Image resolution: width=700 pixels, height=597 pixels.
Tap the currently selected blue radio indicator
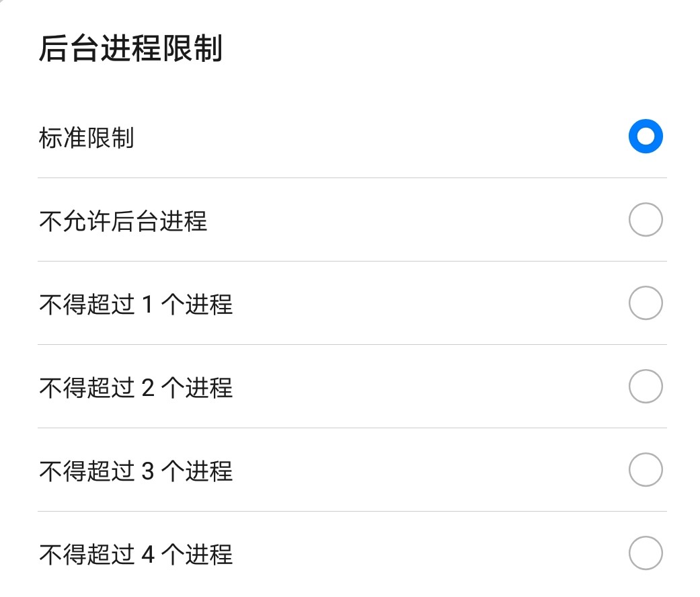click(x=646, y=136)
